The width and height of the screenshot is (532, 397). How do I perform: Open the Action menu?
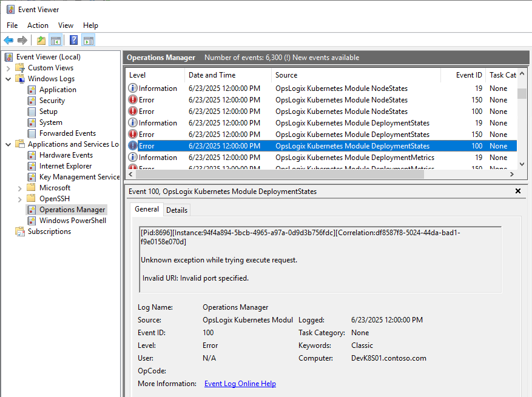point(38,25)
